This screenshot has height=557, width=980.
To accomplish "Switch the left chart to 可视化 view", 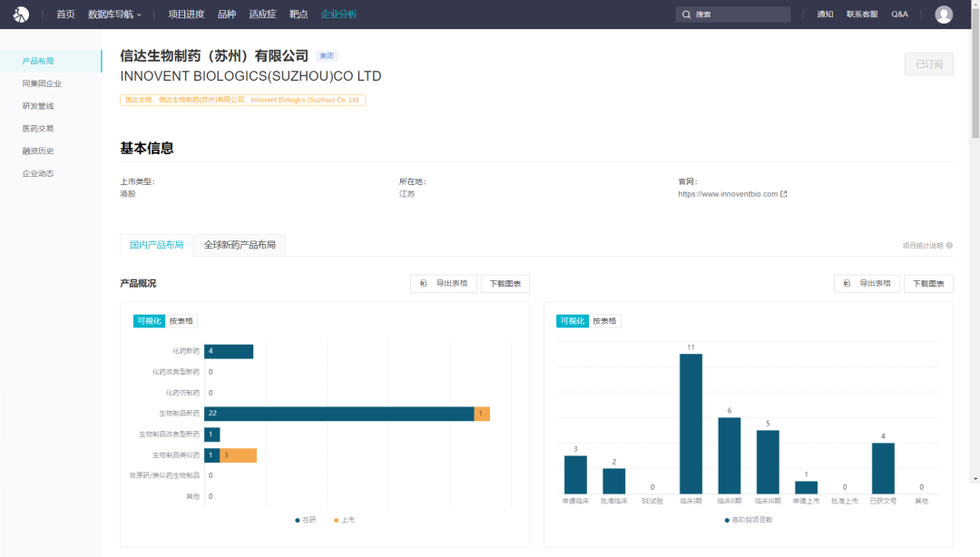I will click(x=149, y=321).
